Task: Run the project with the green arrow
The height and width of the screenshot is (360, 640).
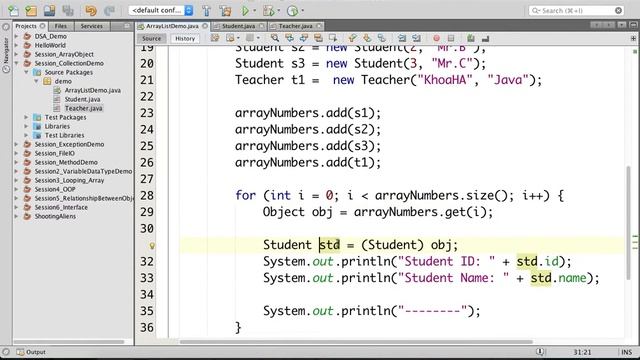Action: tap(245, 11)
